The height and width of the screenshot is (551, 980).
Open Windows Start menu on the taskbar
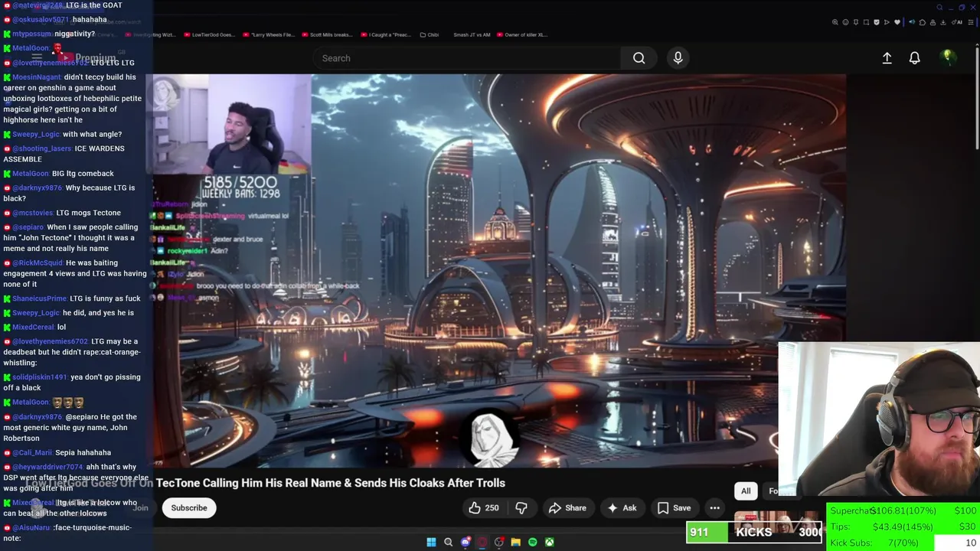(431, 542)
